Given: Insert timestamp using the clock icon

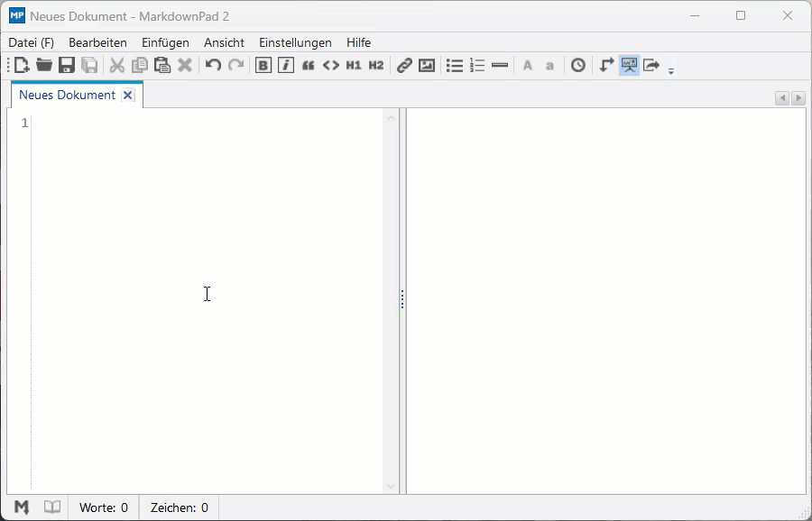Looking at the screenshot, I should click(x=578, y=65).
